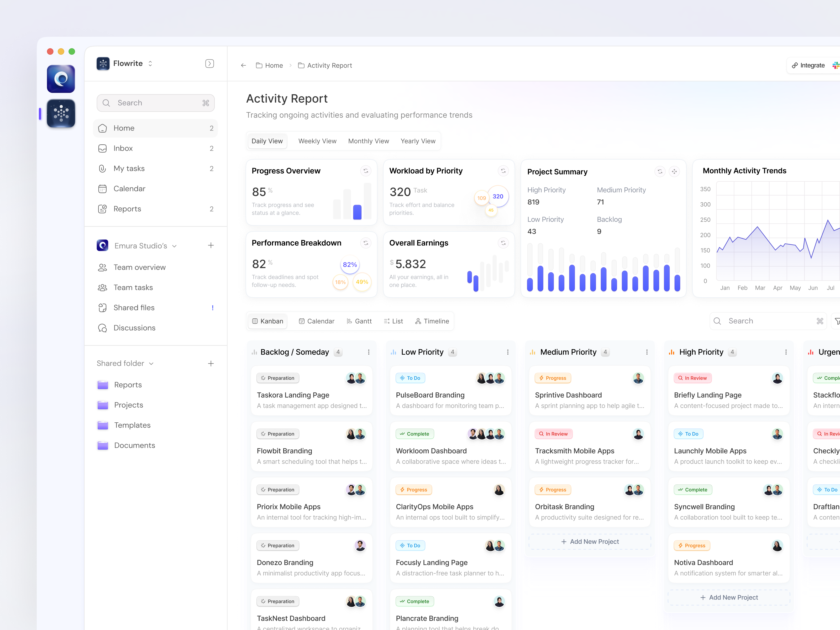
Task: Open the Timeline view
Action: point(432,321)
